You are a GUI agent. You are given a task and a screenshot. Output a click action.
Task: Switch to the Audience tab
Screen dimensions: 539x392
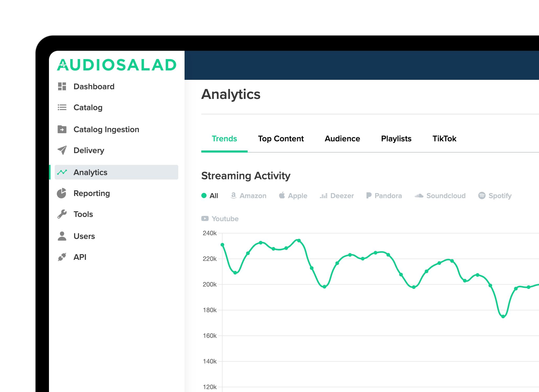[x=342, y=139]
